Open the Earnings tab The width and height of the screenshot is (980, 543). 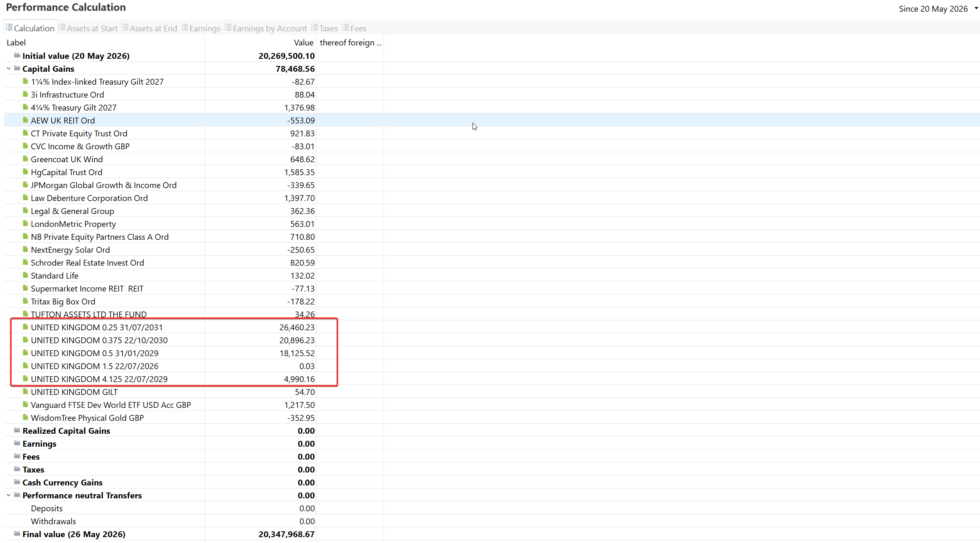coord(201,28)
